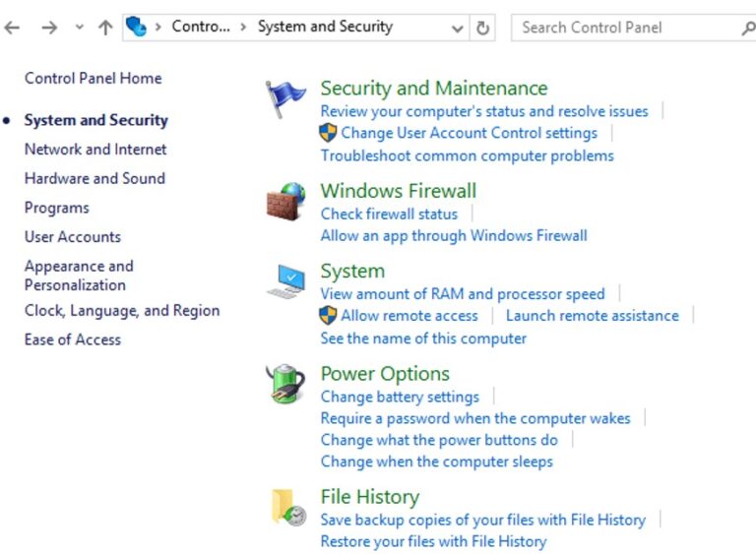Open Hardware and Sound category
This screenshot has width=756, height=554.
pos(94,178)
